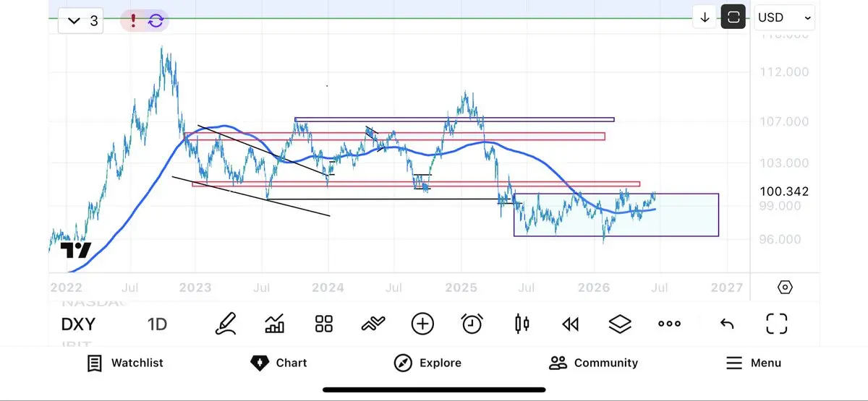The width and height of the screenshot is (868, 401).
Task: Select the upper purple resistance rectangle
Action: pos(454,119)
